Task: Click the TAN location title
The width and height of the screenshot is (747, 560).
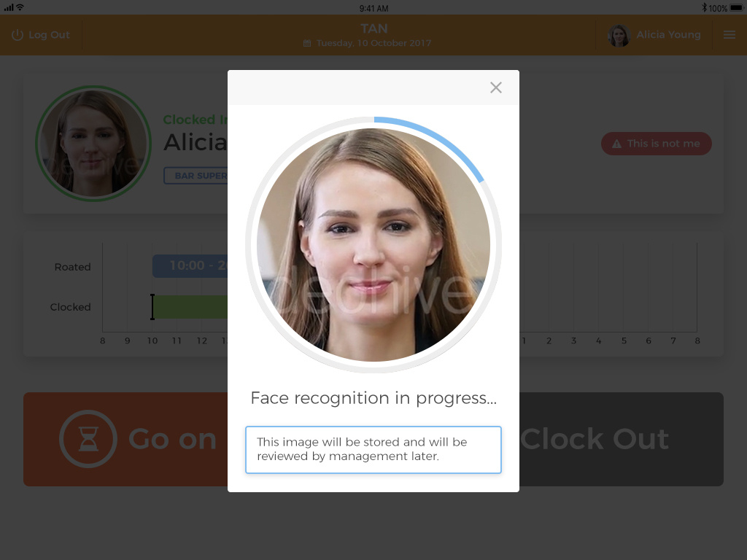Action: 373,29
